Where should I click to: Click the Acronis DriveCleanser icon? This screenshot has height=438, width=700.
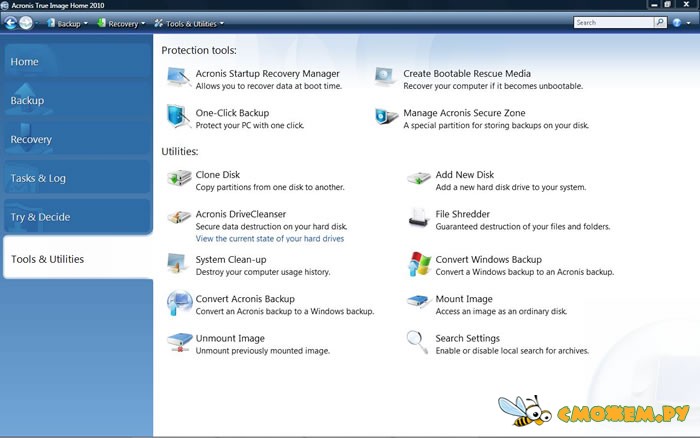(x=179, y=217)
